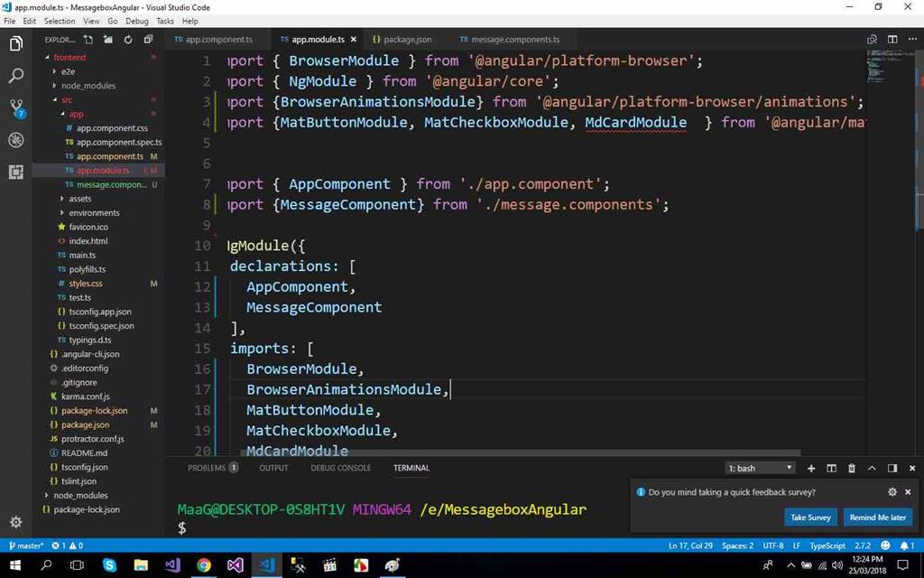Image resolution: width=924 pixels, height=578 pixels.
Task: Send feedback via smiley icon in status bar
Action: click(x=885, y=545)
